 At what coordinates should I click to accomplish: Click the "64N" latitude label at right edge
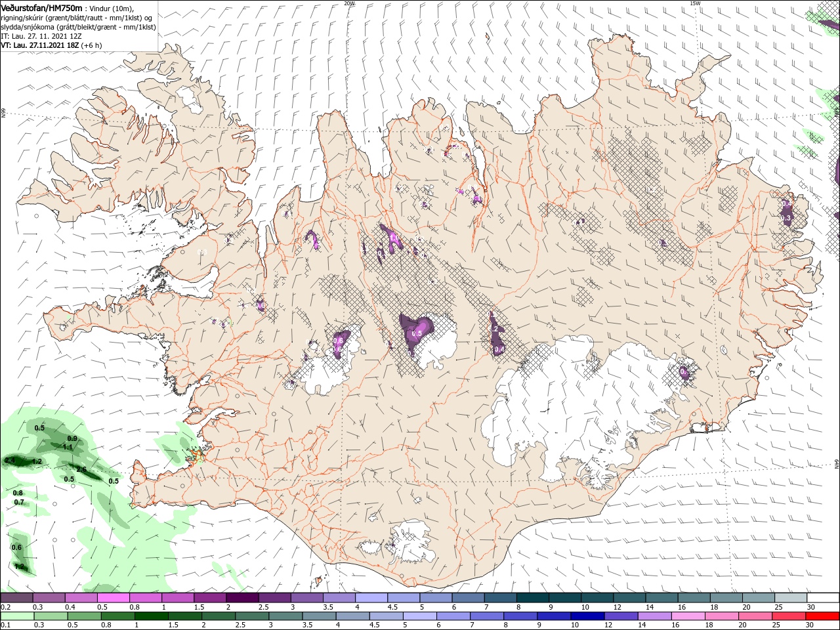click(837, 463)
